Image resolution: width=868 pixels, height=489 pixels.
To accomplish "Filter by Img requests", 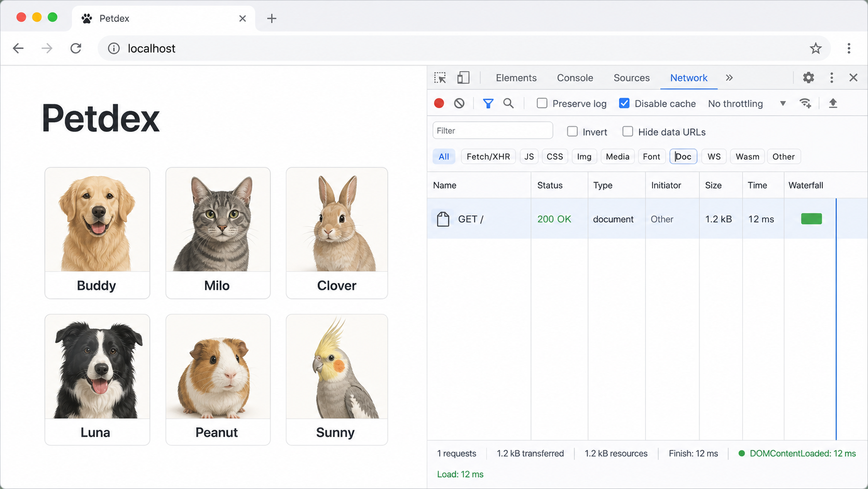I will 584,156.
